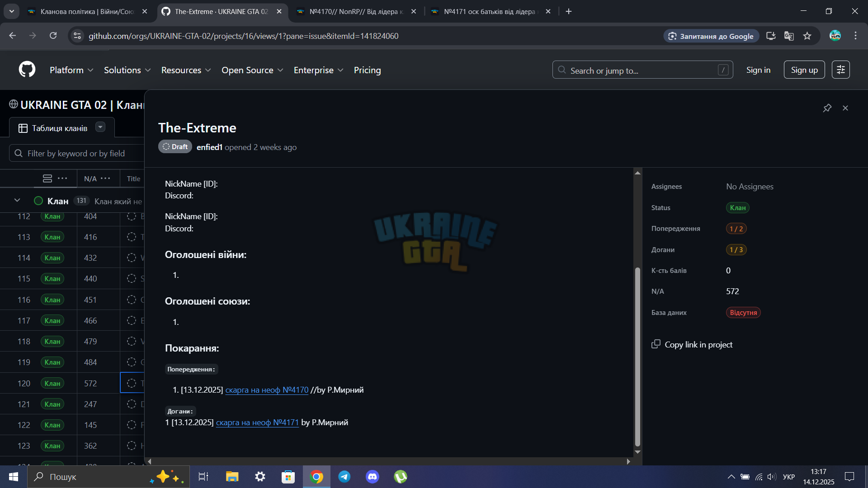Collapse the Клан group chevron
The image size is (868, 488).
17,201
